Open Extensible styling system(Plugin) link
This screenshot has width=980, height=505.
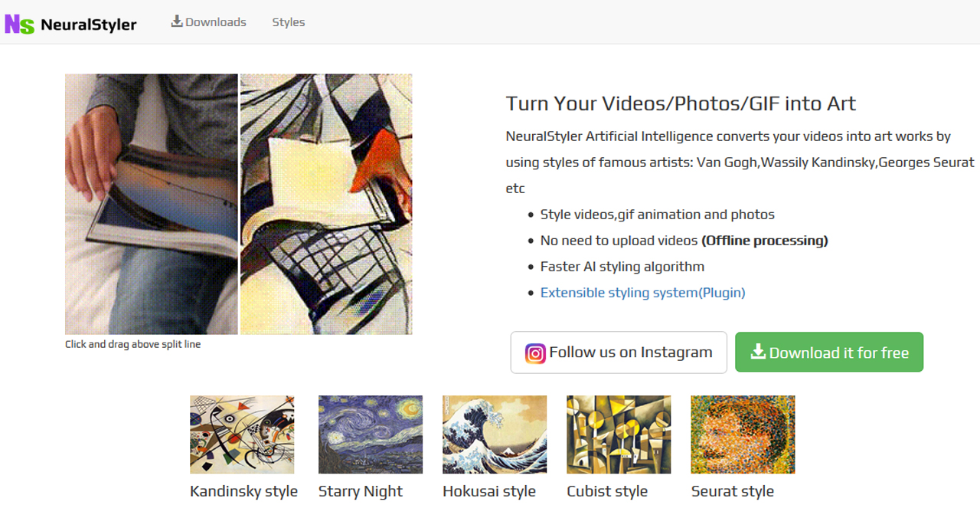click(x=642, y=293)
